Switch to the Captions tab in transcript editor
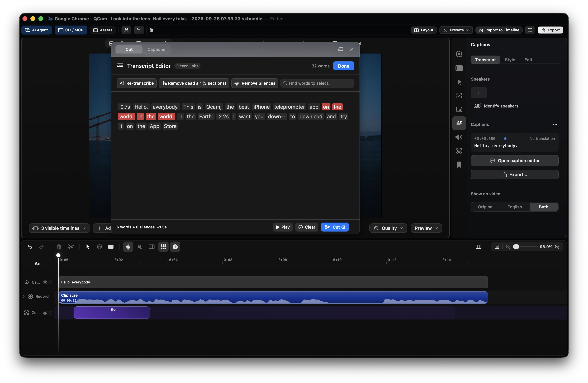 tap(156, 49)
